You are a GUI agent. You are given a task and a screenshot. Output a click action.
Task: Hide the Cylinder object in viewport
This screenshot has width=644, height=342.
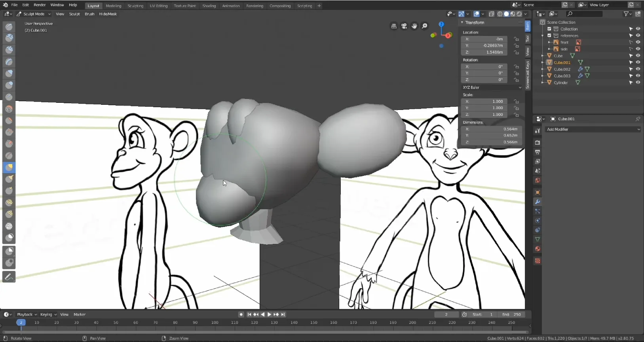coord(638,82)
